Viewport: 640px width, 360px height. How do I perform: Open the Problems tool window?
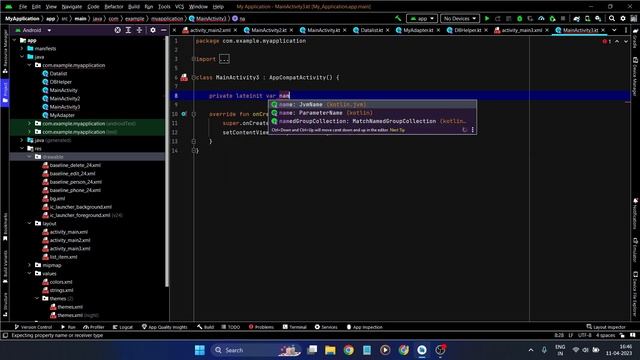pyautogui.click(x=261, y=327)
